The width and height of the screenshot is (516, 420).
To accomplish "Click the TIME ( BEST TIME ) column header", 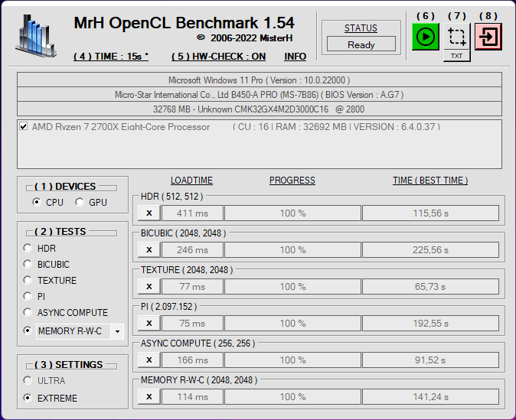I will [x=430, y=181].
